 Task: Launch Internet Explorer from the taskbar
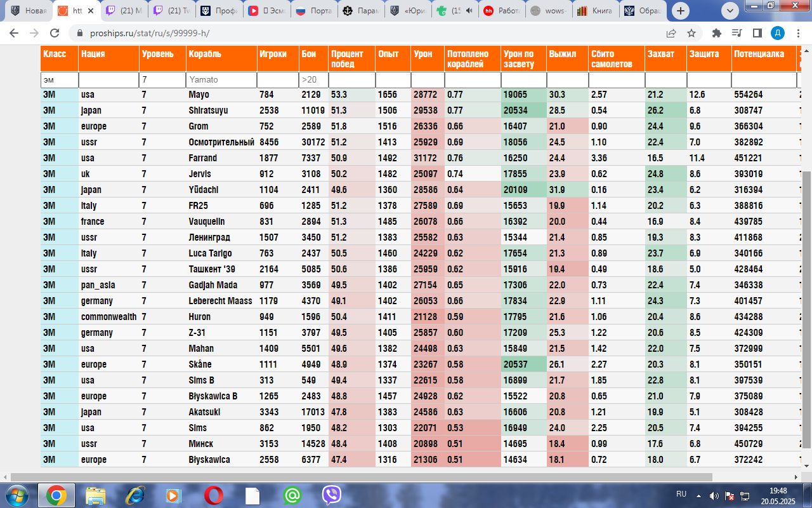click(x=135, y=495)
